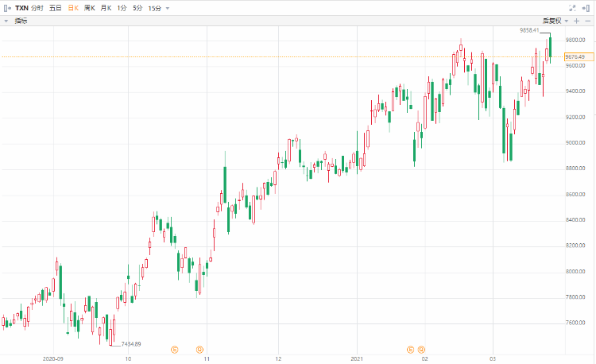Viewport: 596px width, 364px height.
Task: Select the 月K monthly candlestick tab
Action: (106, 7)
